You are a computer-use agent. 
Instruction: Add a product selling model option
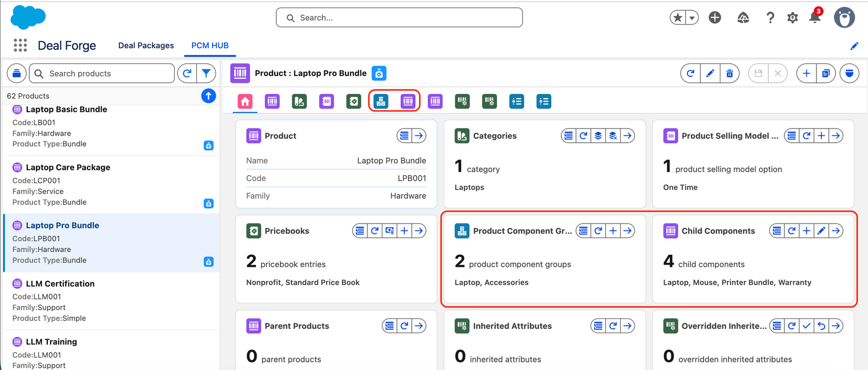coord(821,136)
